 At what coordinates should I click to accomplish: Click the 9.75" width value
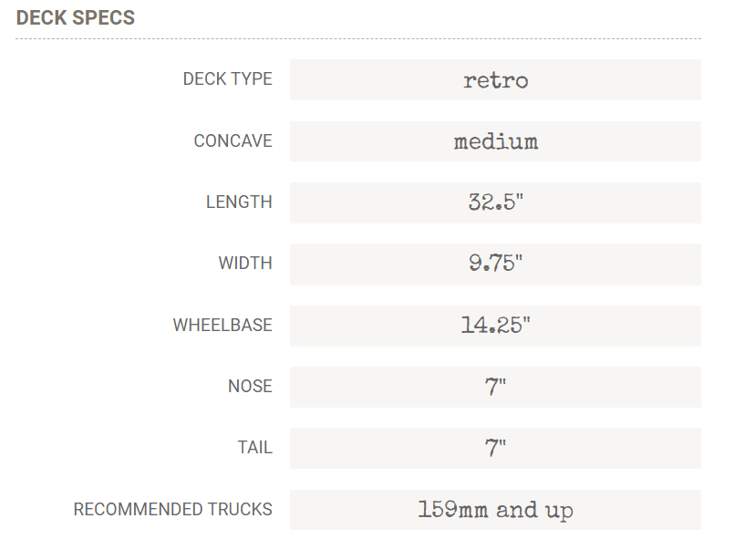[495, 264]
